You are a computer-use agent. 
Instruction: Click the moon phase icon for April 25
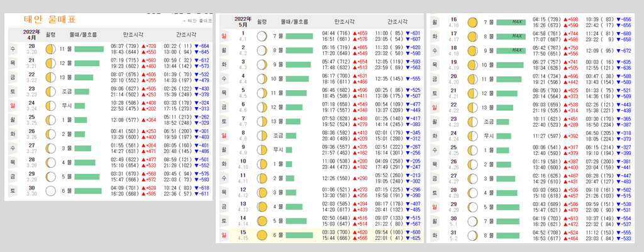pos(50,120)
